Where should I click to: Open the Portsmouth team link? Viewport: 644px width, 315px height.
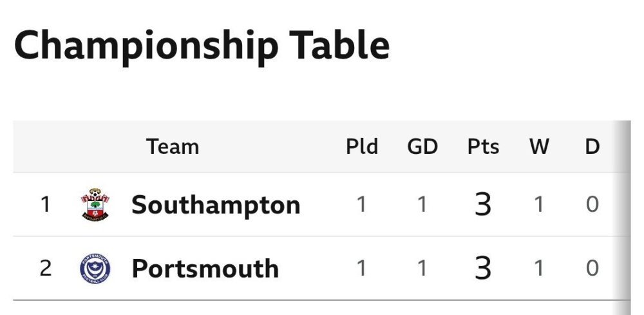coord(205,269)
